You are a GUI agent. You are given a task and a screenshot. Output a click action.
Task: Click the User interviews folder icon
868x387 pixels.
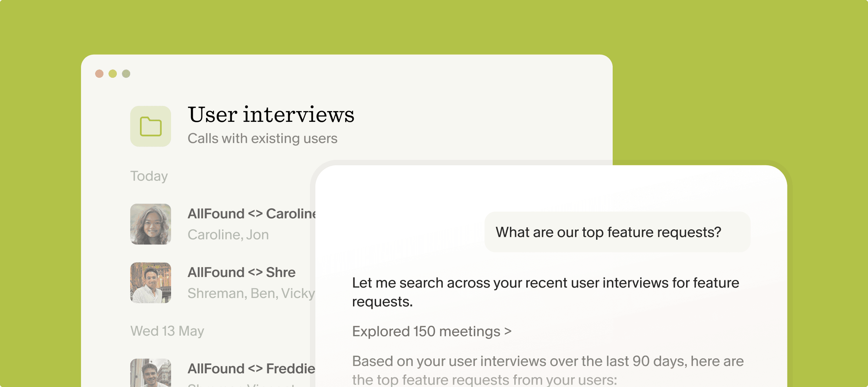tap(150, 126)
